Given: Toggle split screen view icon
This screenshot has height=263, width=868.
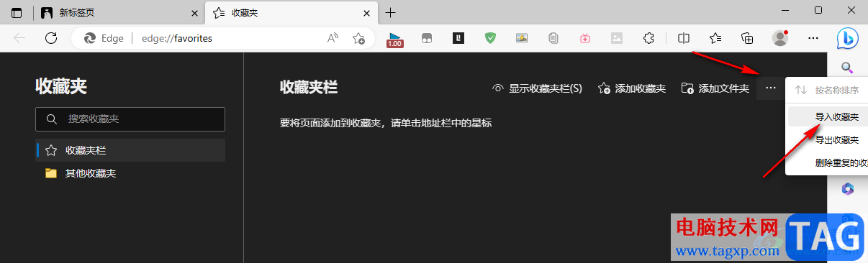Looking at the screenshot, I should tap(684, 38).
